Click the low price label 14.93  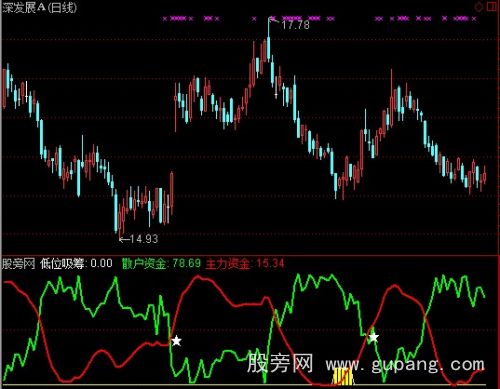(143, 239)
